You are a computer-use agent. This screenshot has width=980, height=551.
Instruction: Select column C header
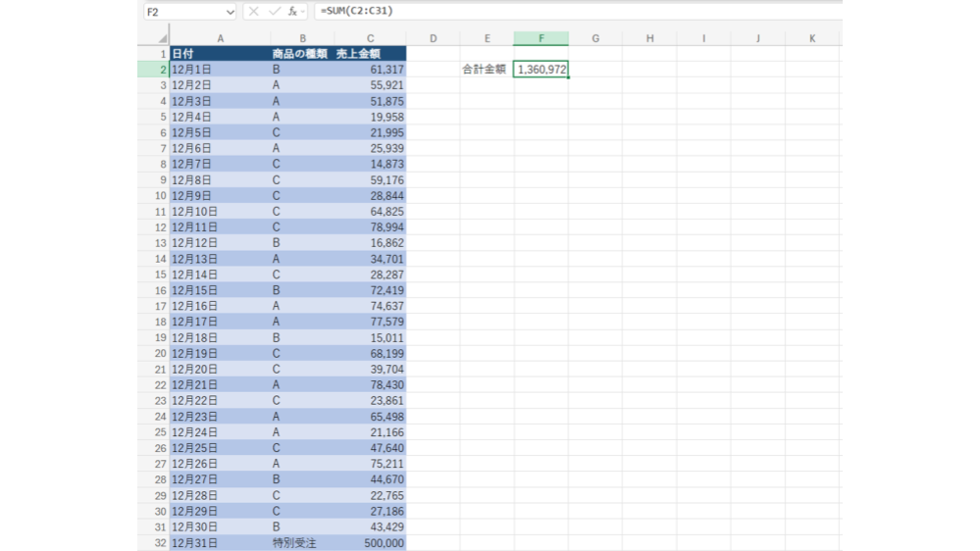pos(370,38)
